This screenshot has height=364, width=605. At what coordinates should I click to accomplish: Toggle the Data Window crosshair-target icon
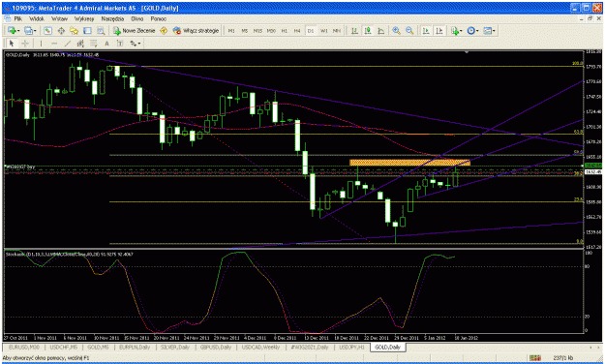tap(61, 30)
